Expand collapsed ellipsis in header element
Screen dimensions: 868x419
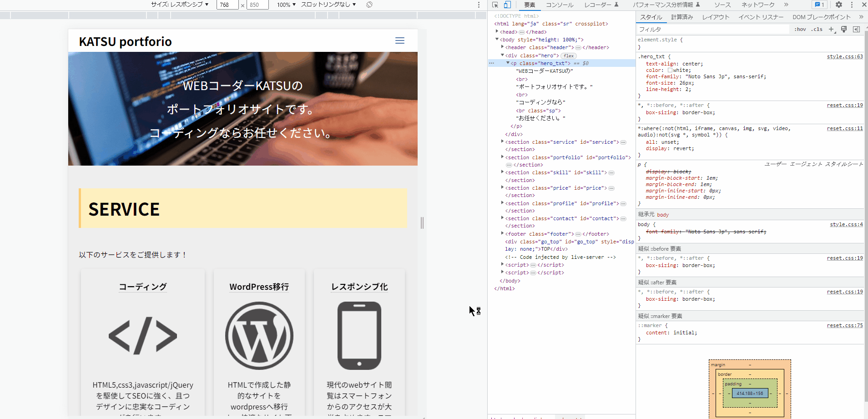tap(578, 47)
